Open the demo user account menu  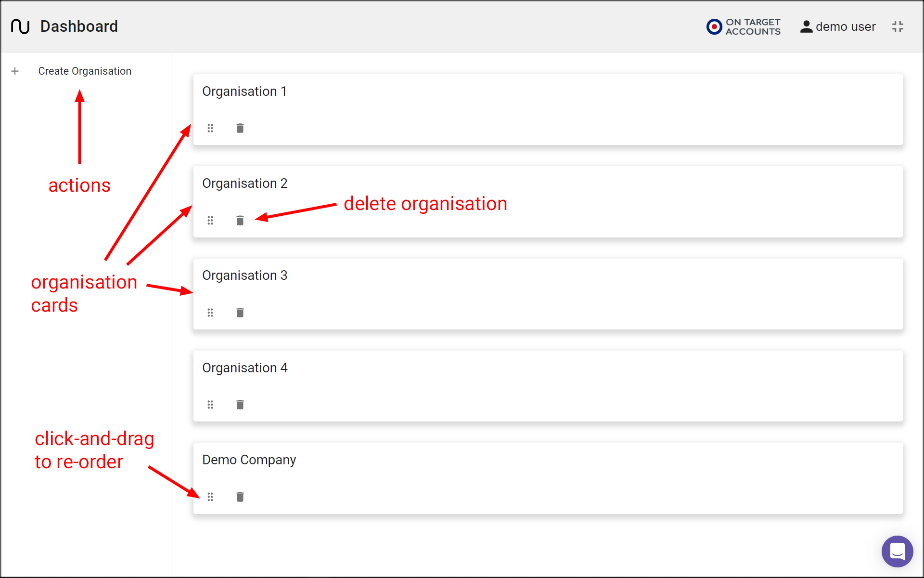coord(838,26)
